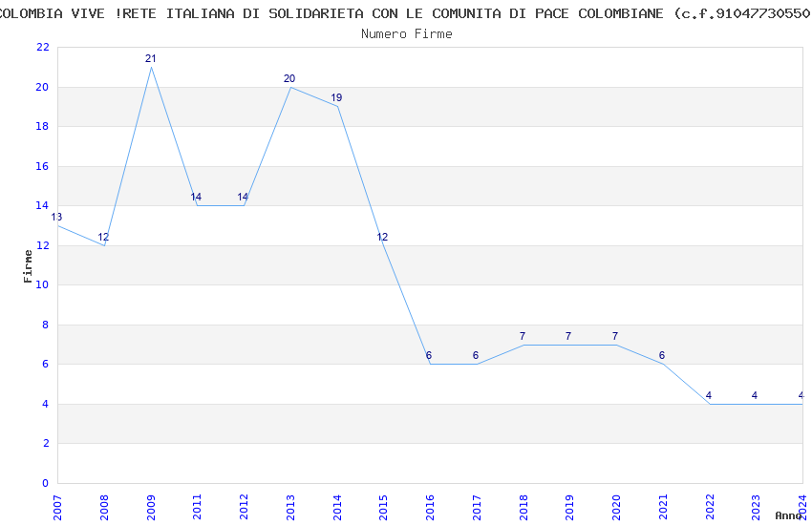Click the data label 12 for 2008

pyautogui.click(x=103, y=237)
